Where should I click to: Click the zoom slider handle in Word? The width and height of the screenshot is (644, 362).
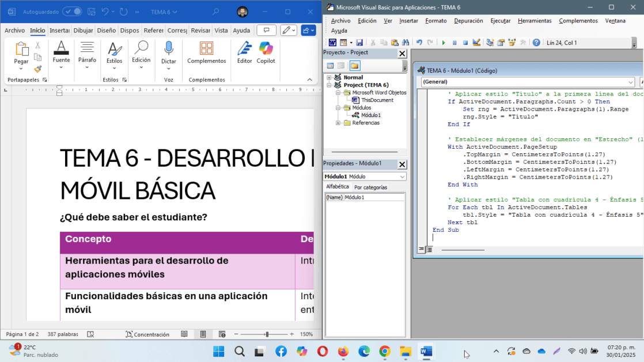(267, 334)
